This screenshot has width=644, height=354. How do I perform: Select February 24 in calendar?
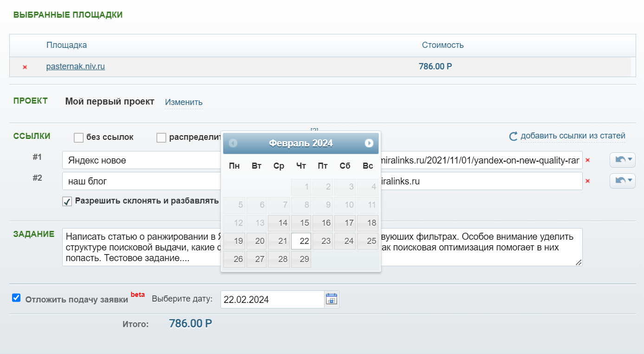click(345, 241)
